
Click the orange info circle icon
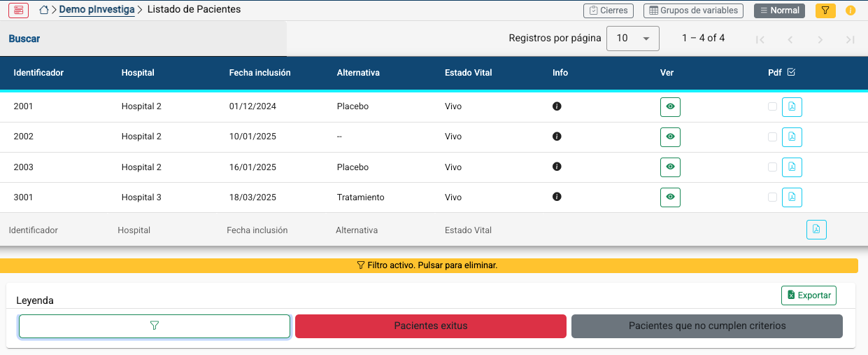pyautogui.click(x=851, y=11)
